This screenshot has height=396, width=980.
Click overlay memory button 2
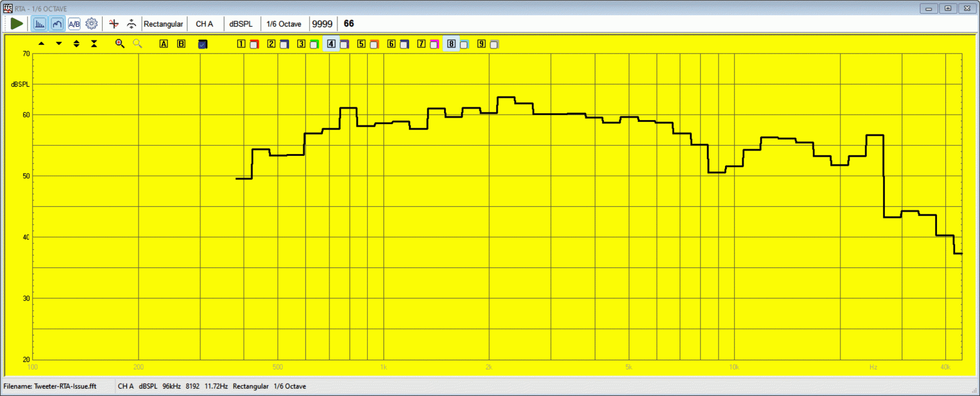pyautogui.click(x=271, y=44)
